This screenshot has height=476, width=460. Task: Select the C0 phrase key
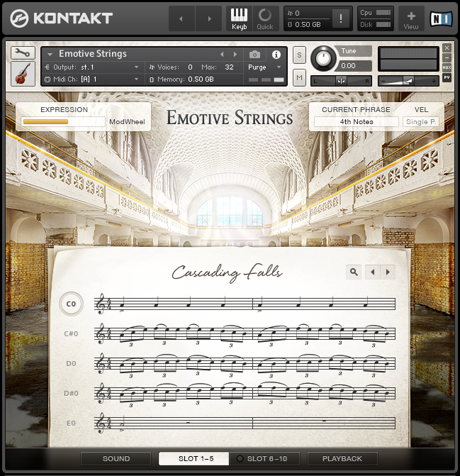pyautogui.click(x=71, y=304)
